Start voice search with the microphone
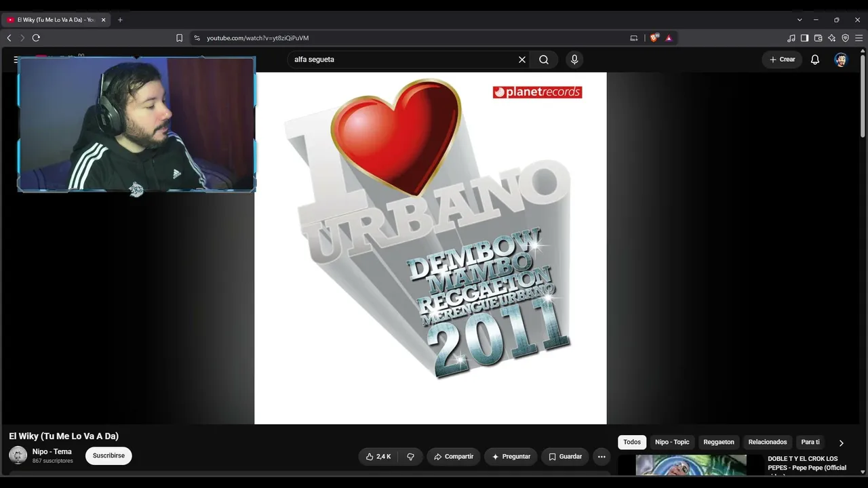This screenshot has width=868, height=488. pos(574,60)
